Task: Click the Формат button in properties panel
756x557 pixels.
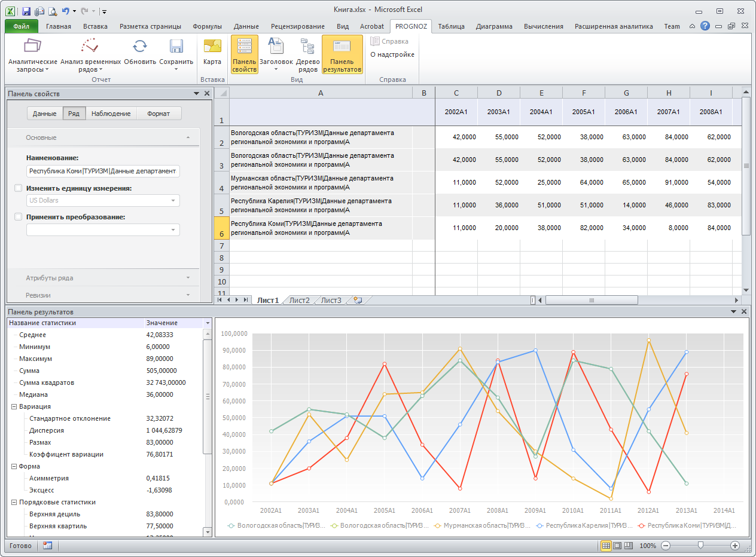Action: pyautogui.click(x=158, y=114)
